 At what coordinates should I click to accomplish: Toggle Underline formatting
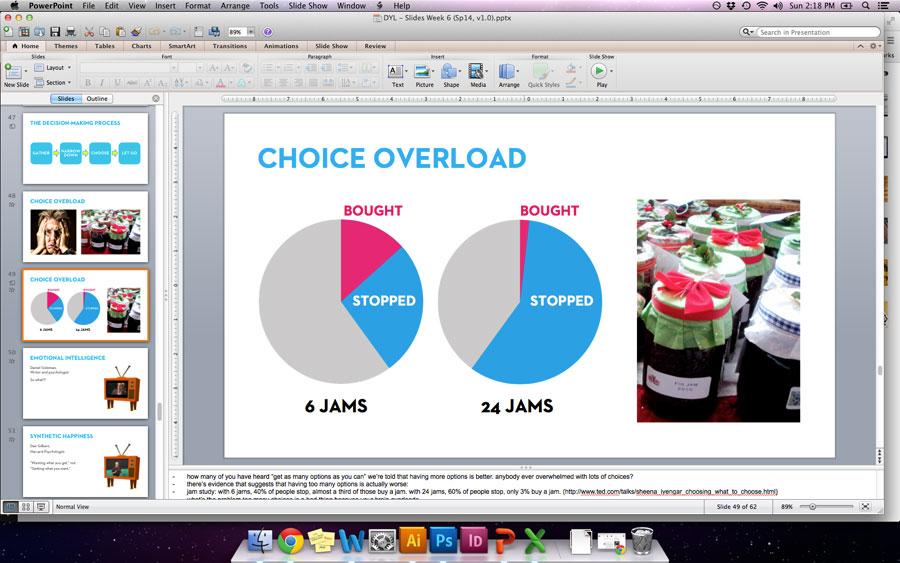pos(117,83)
